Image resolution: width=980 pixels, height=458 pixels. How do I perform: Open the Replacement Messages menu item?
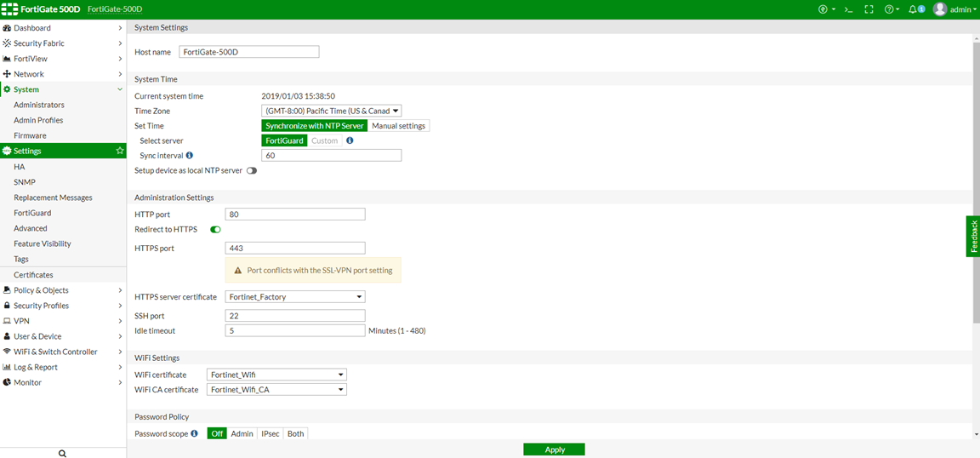point(53,198)
